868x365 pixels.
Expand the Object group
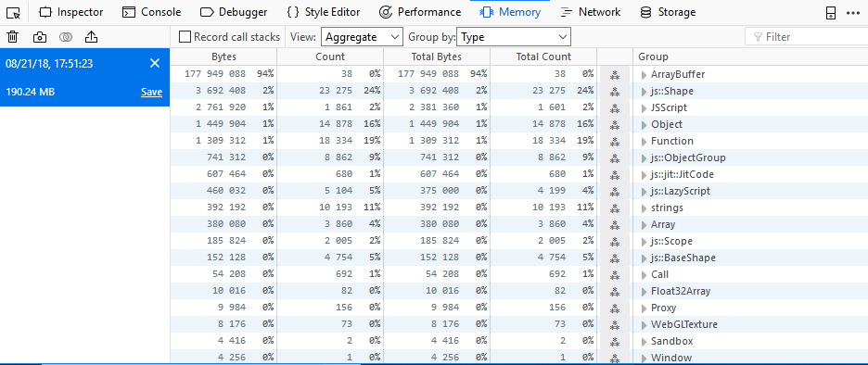tap(644, 124)
